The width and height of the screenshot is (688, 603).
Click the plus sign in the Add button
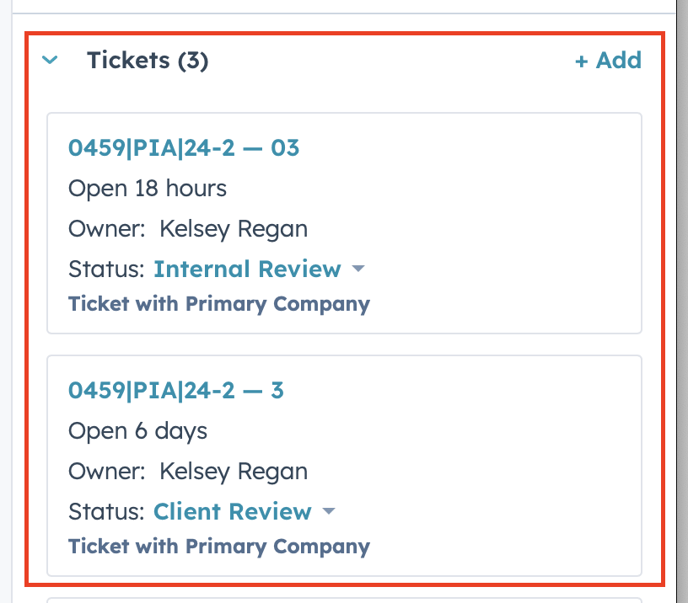coord(581,61)
